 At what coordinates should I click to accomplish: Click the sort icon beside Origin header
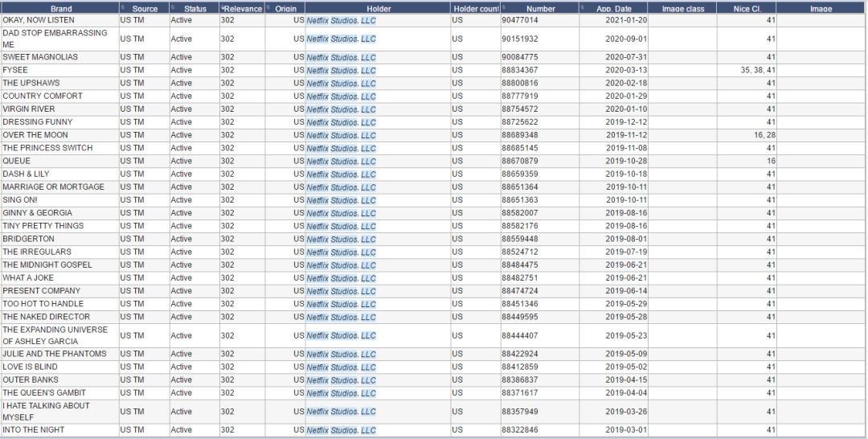pos(268,8)
